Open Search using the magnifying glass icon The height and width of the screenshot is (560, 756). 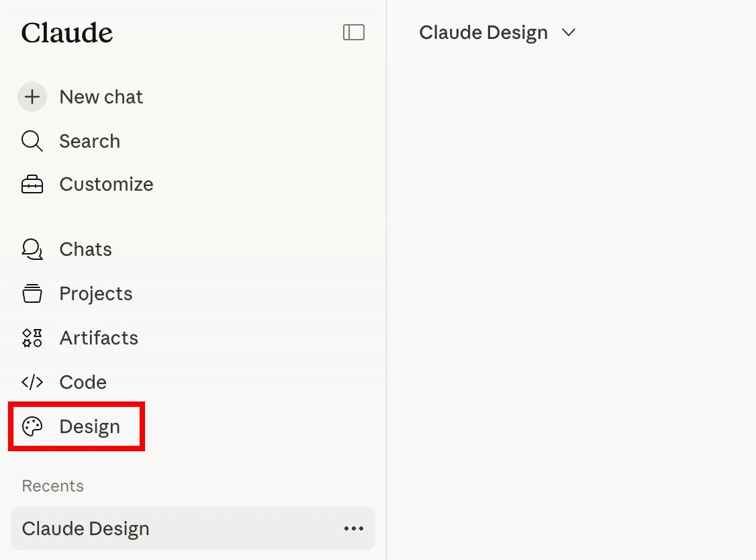pos(32,141)
